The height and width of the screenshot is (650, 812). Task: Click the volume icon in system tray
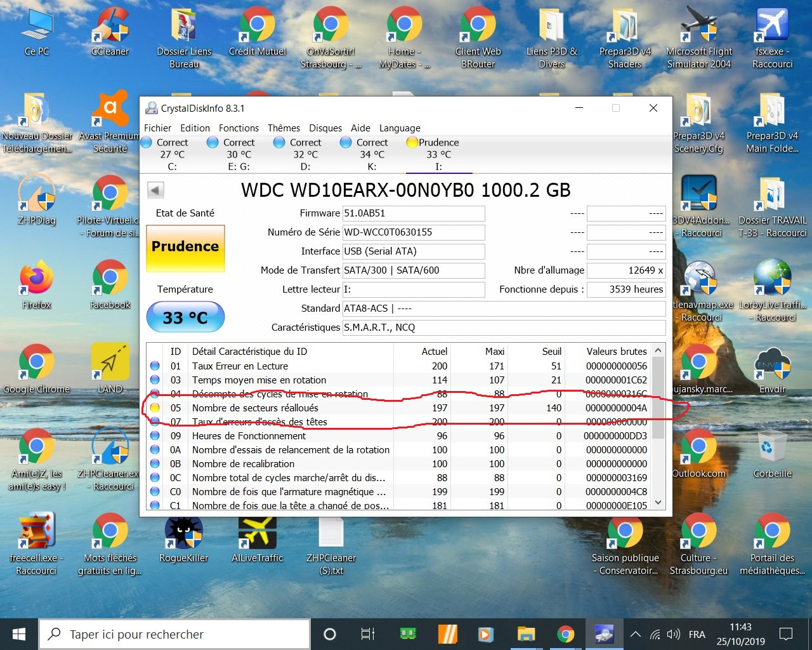tap(674, 634)
